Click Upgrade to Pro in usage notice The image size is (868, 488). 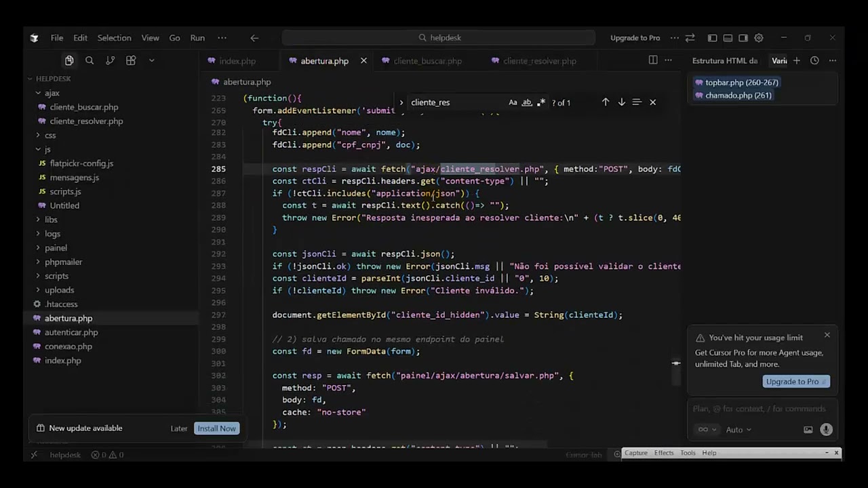click(x=795, y=382)
